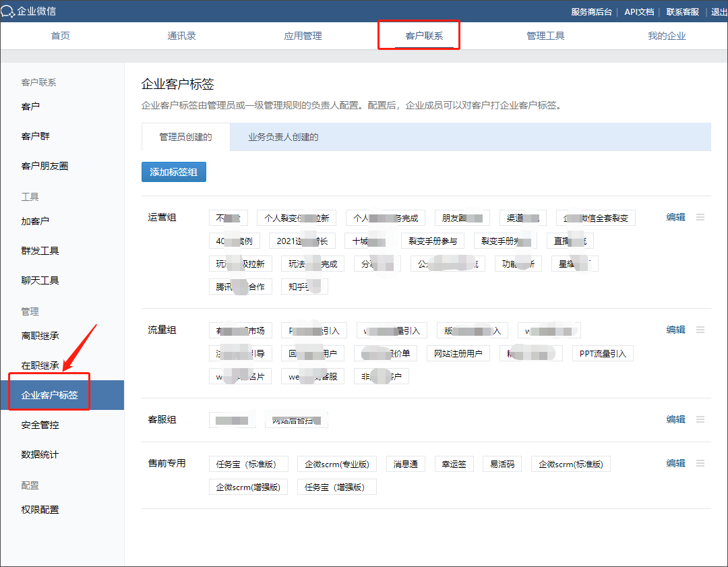Open 客户群 in the sidebar
The height and width of the screenshot is (567, 728).
coord(36,136)
